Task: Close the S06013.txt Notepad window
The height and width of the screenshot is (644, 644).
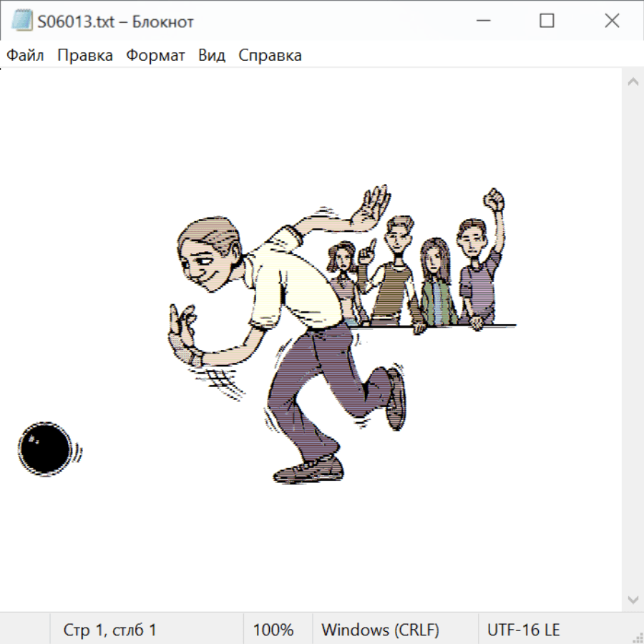Action: pos(612,21)
